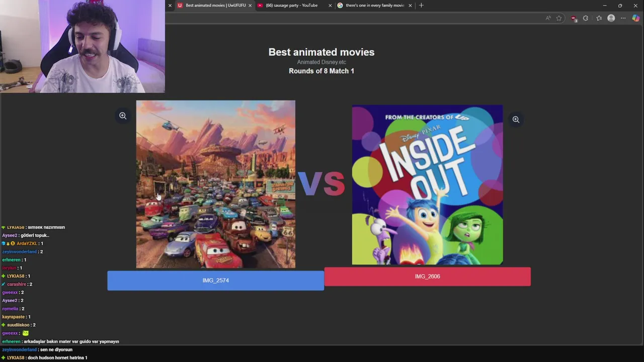Click the 'Rounds of 8 Match 1' text
The image size is (644, 362).
point(321,71)
